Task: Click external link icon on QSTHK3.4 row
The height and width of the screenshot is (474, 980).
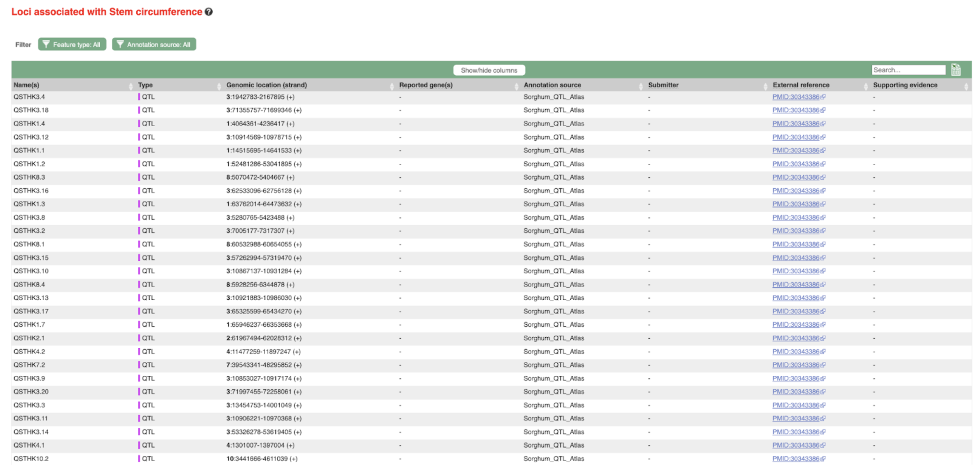Action: point(823,97)
